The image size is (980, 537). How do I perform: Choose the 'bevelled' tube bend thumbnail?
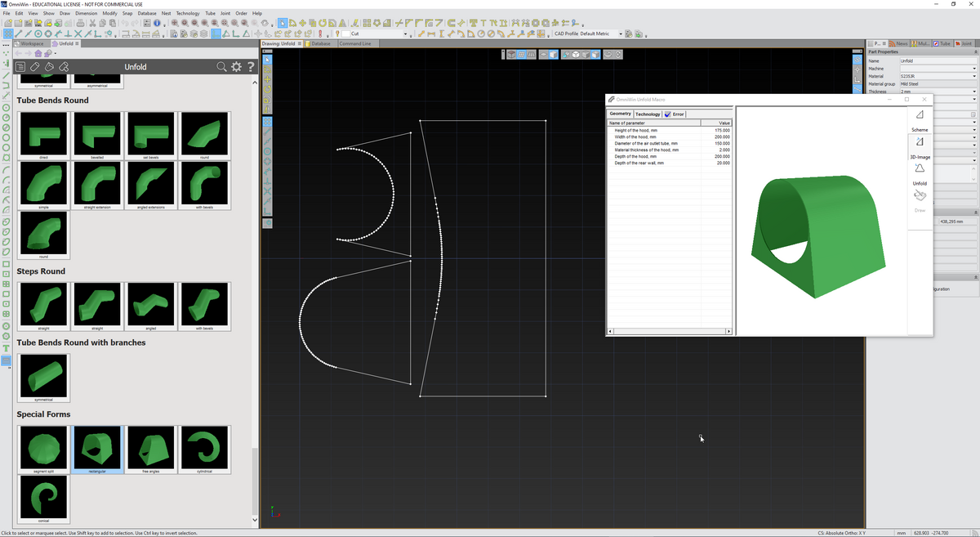tap(97, 136)
